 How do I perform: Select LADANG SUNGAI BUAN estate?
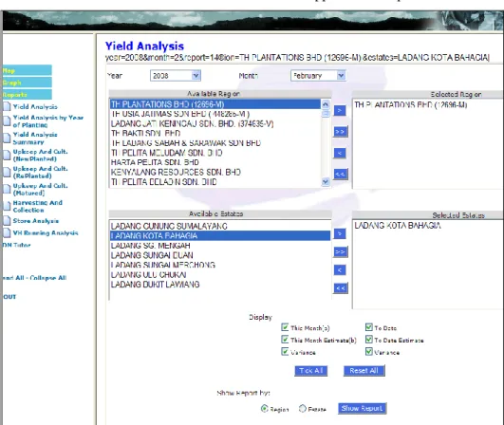tap(220, 255)
